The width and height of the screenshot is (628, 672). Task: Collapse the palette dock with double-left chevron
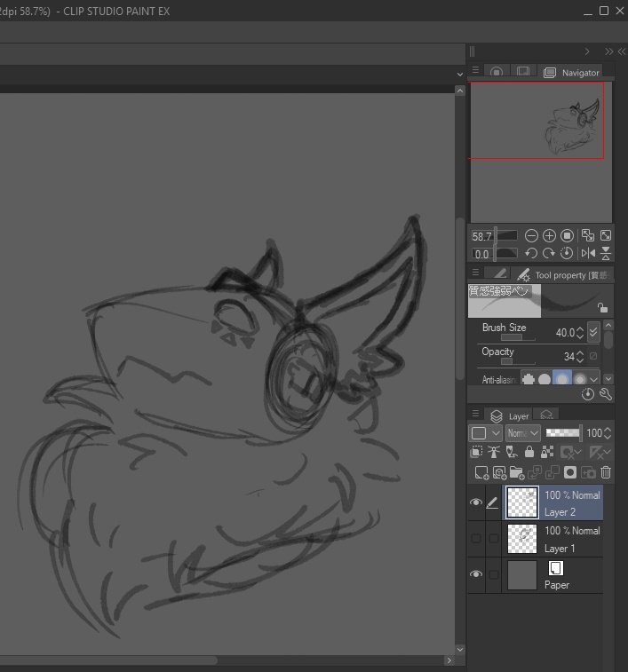(622, 51)
